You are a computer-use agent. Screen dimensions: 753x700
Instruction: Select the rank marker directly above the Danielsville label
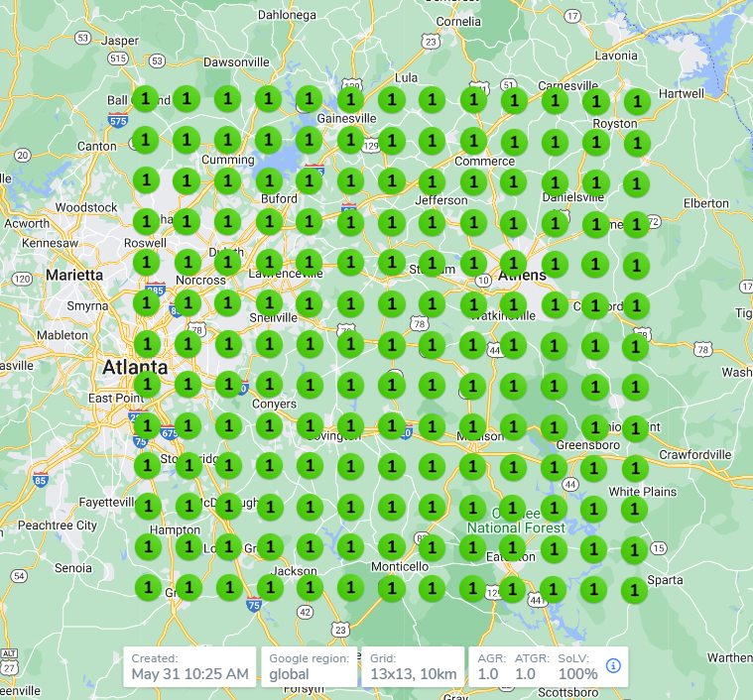556,182
